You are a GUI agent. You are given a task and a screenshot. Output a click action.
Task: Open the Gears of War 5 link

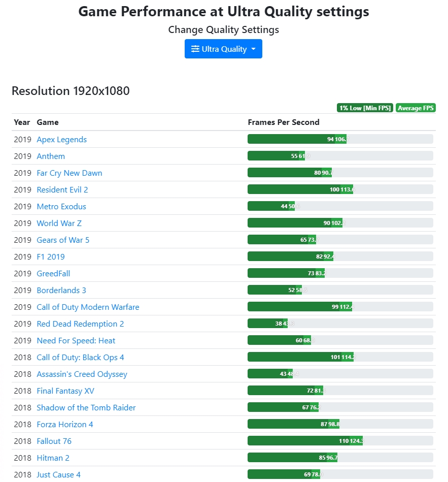(x=63, y=240)
